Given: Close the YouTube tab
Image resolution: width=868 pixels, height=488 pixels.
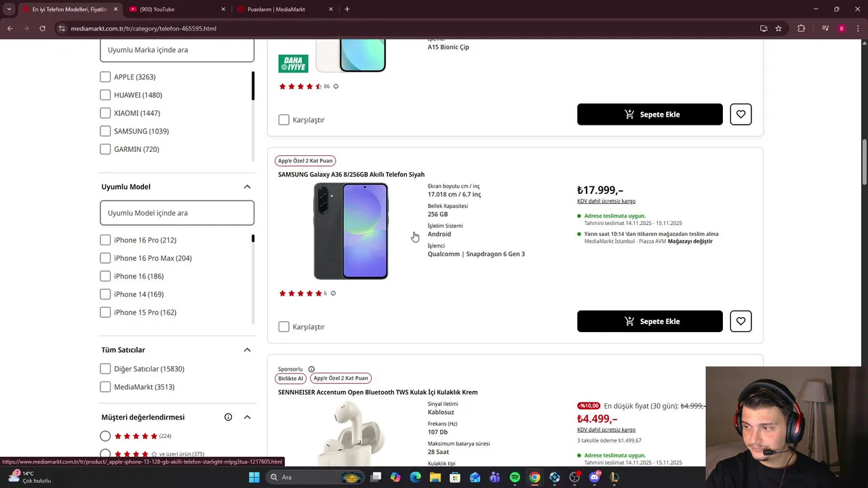Looking at the screenshot, I should point(223,9).
